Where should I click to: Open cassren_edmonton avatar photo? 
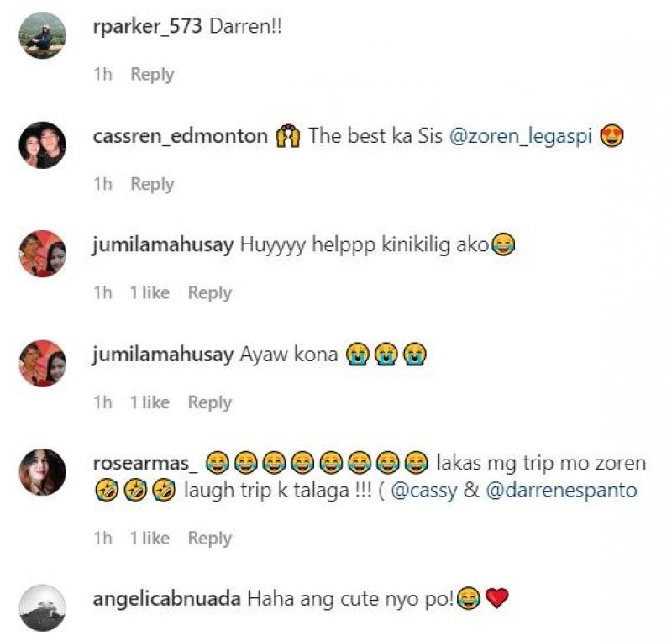point(43,145)
